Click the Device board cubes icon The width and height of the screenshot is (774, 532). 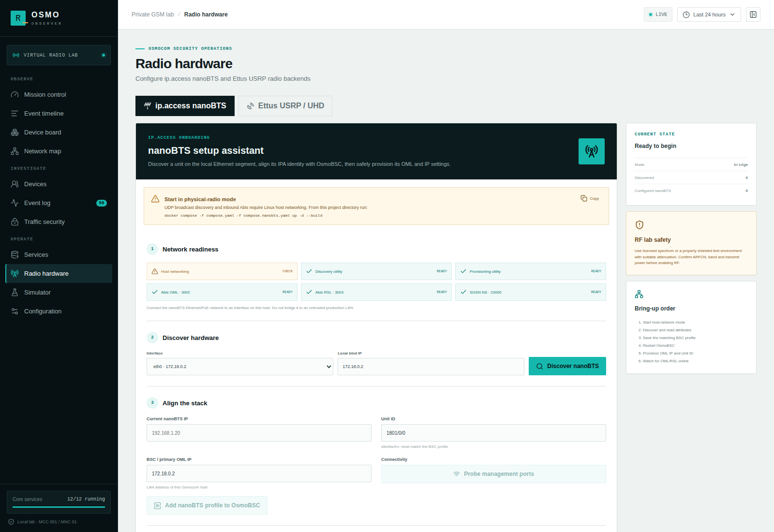click(x=15, y=133)
